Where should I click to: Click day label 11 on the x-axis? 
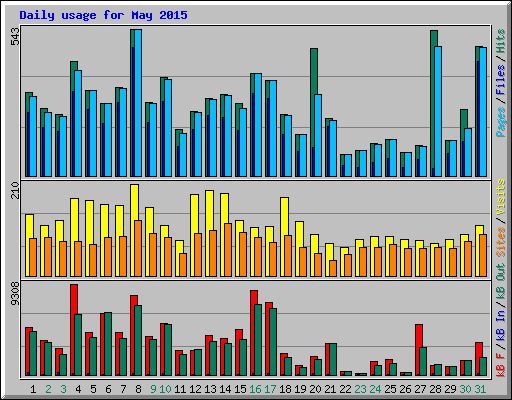180,389
